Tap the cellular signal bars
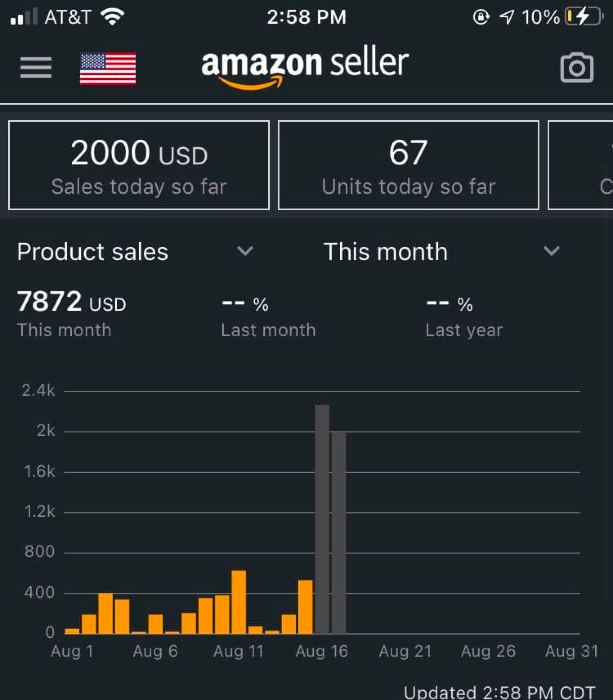This screenshot has width=613, height=700. tap(23, 16)
